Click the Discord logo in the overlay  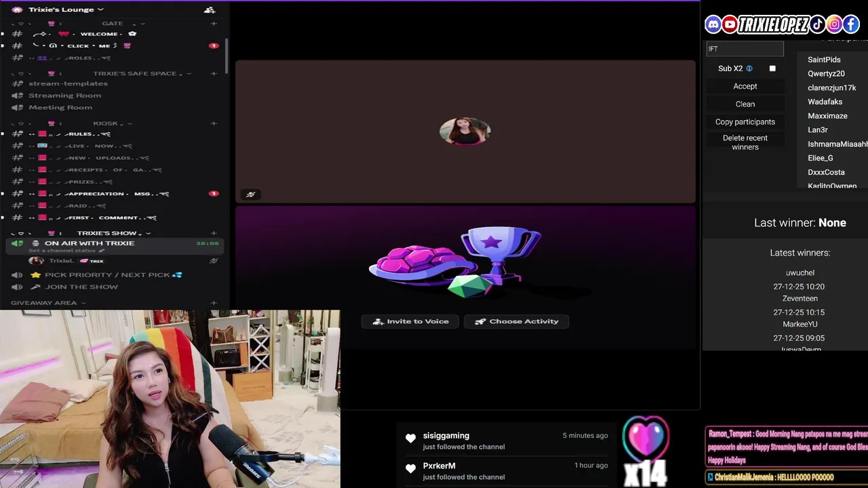[713, 25]
